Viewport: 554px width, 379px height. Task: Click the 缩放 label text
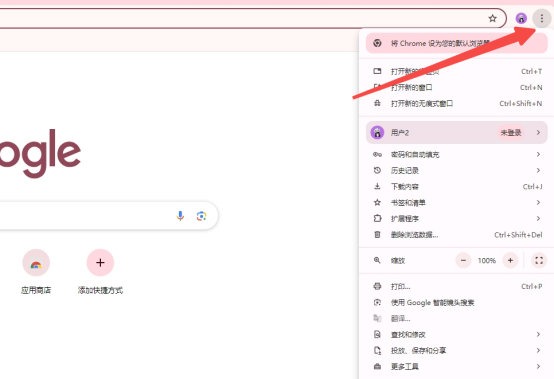pos(398,260)
